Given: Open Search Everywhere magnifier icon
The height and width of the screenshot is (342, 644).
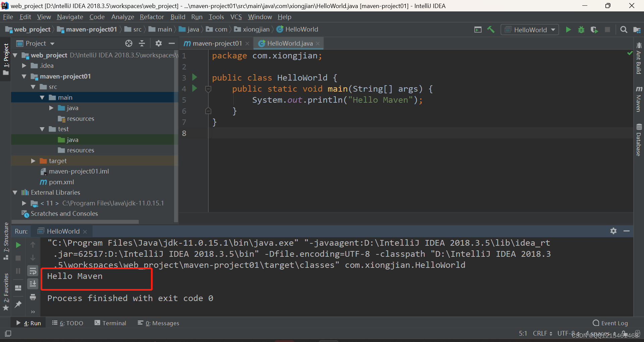Looking at the screenshot, I should [624, 30].
